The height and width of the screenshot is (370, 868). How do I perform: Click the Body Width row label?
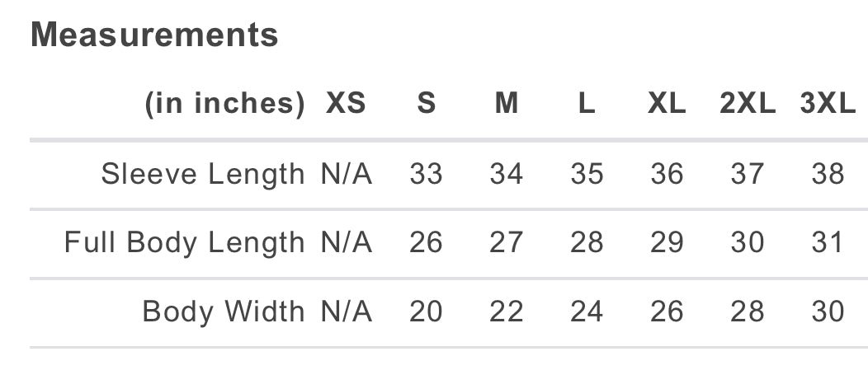click(x=224, y=311)
